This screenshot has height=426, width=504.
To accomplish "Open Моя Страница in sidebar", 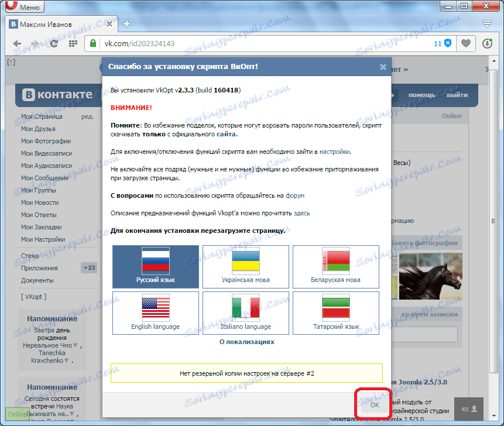I will coord(42,116).
